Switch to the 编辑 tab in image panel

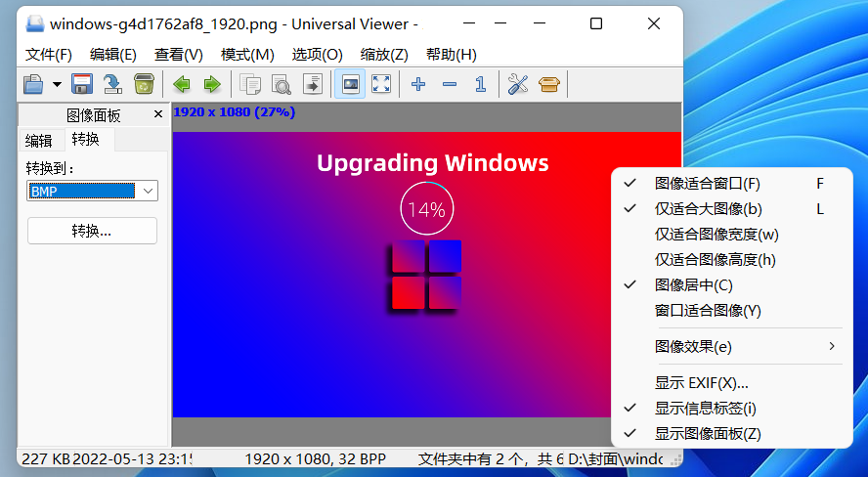click(x=39, y=141)
